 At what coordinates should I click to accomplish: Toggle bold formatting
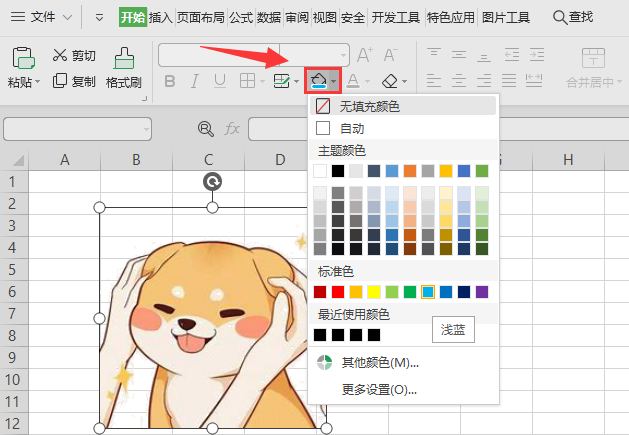click(170, 81)
